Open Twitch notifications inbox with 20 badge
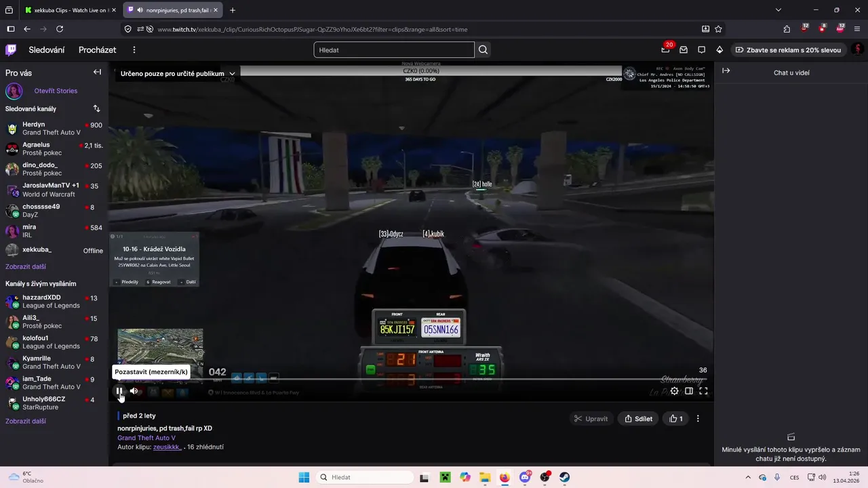Viewport: 868px width, 488px height. pos(666,49)
